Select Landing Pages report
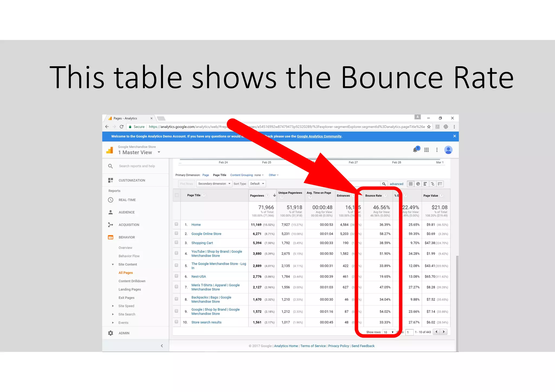 tap(130, 289)
